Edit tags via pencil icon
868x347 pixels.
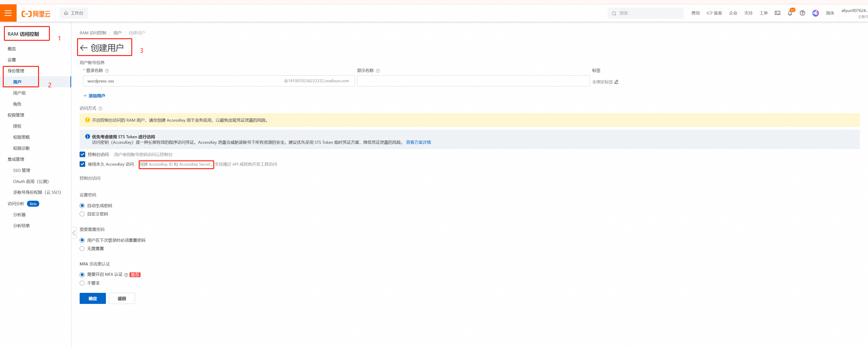coord(616,82)
